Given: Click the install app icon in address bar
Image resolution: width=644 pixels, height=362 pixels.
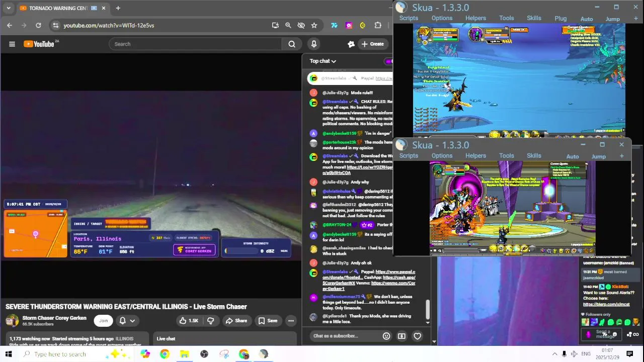Looking at the screenshot, I should point(275,25).
